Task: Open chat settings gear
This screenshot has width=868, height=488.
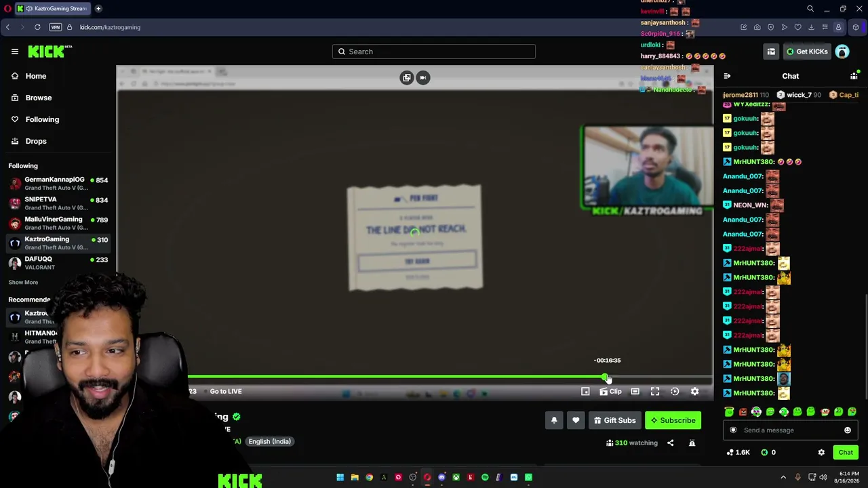Action: [x=821, y=452]
